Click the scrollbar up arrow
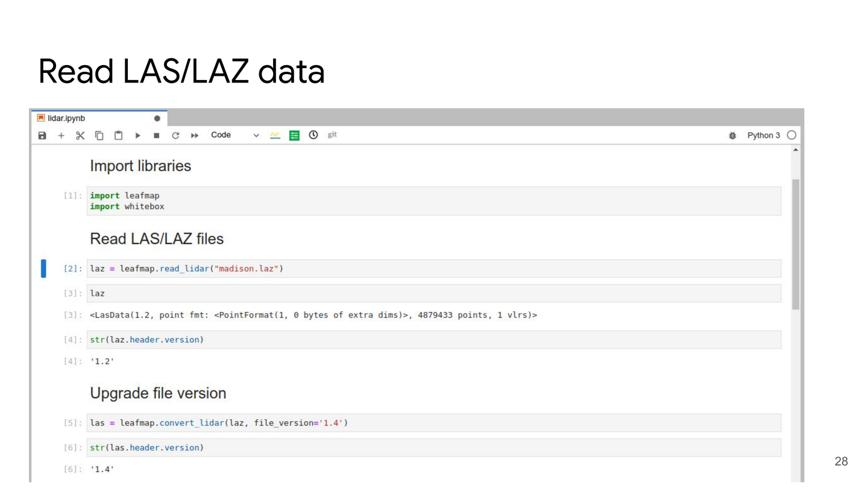Image resolution: width=868 pixels, height=488 pixels. coord(796,149)
